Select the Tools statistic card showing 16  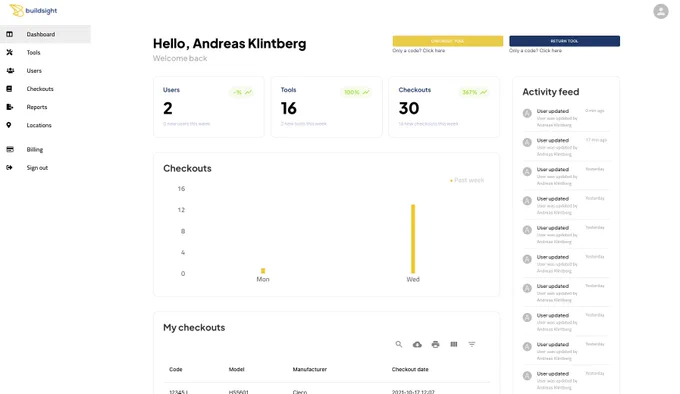327,107
